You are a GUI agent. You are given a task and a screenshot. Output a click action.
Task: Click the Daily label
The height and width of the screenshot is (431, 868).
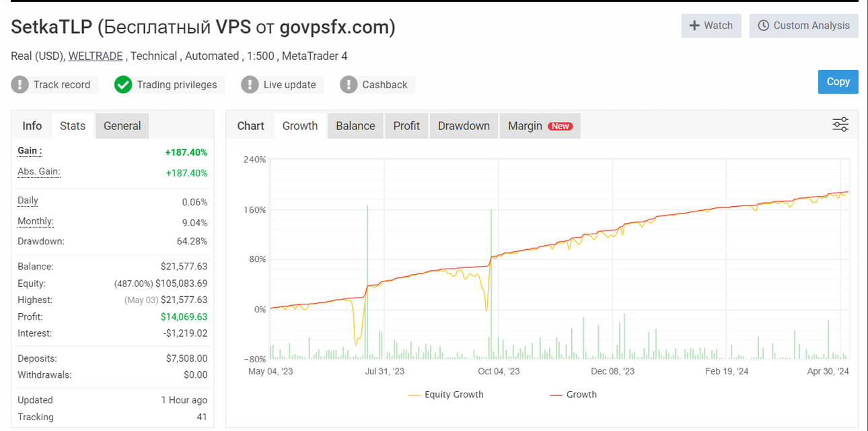click(28, 201)
